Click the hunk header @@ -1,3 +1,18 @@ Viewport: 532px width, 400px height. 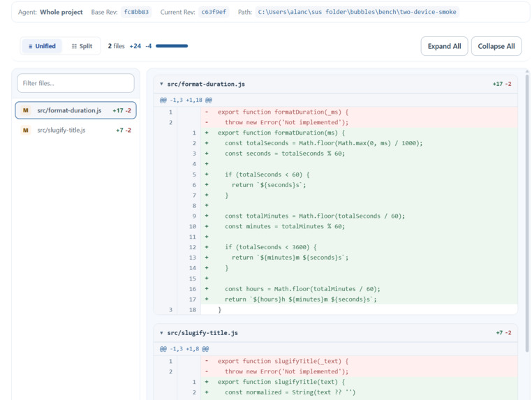tap(186, 100)
